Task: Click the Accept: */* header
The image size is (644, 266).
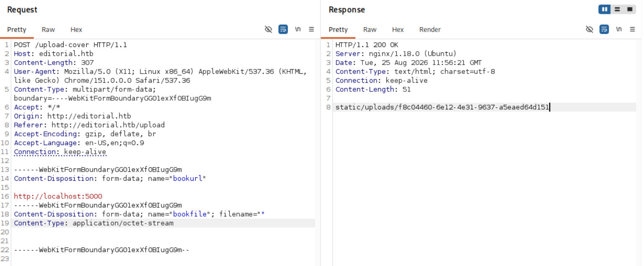Action: 37,107
